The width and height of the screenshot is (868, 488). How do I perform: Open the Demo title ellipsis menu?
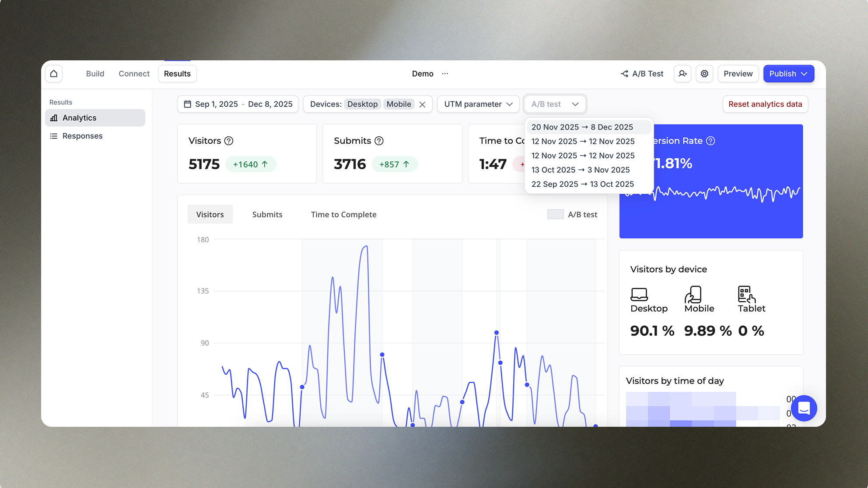click(445, 73)
